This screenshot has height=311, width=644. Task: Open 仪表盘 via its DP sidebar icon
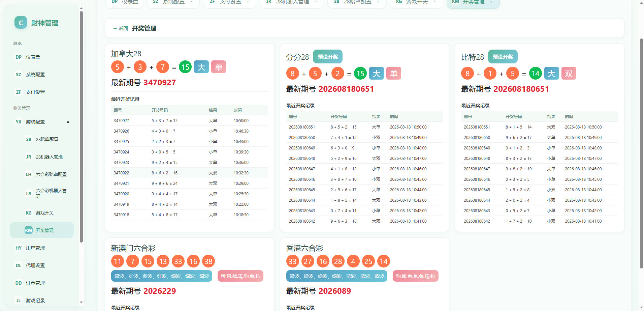[x=19, y=57]
